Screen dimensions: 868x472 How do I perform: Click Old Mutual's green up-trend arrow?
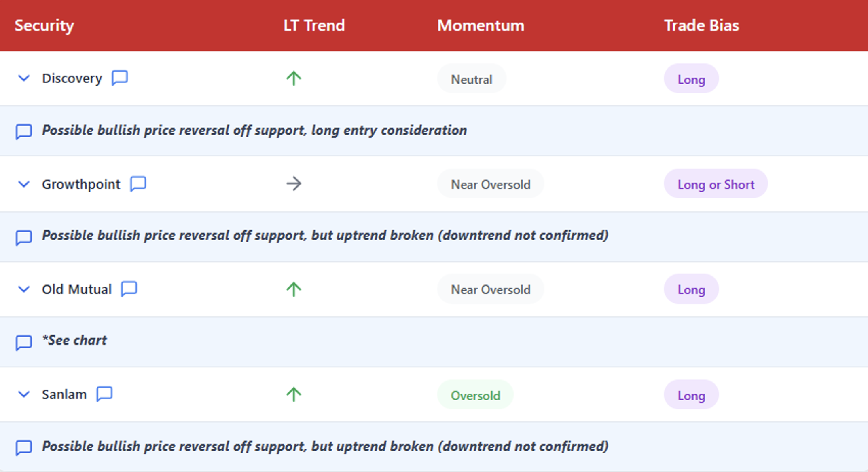[294, 289]
